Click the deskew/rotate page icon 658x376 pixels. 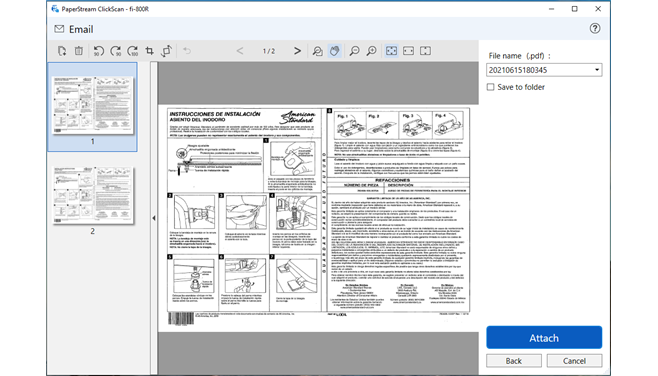167,51
